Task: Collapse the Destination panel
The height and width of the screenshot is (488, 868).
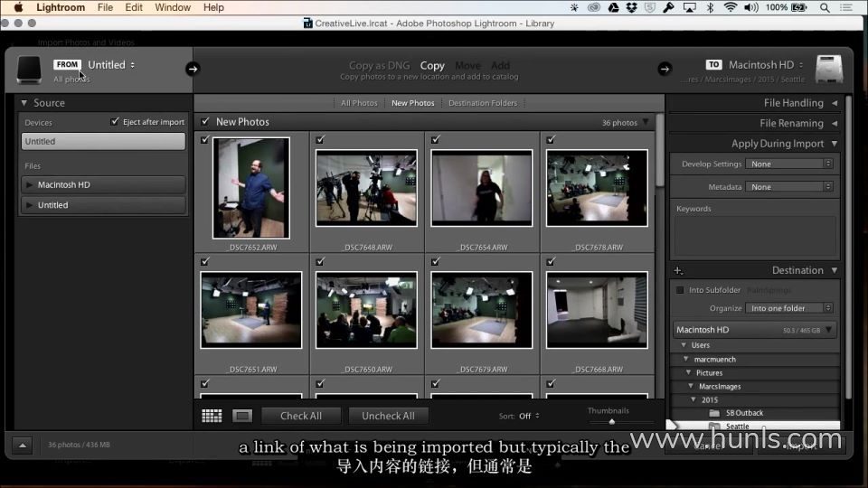Action: point(835,270)
